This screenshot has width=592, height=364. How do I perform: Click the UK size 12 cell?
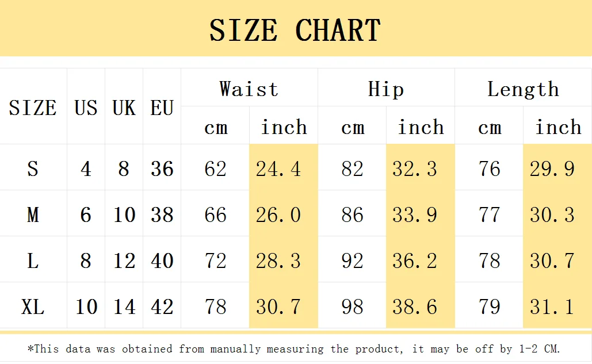click(124, 260)
